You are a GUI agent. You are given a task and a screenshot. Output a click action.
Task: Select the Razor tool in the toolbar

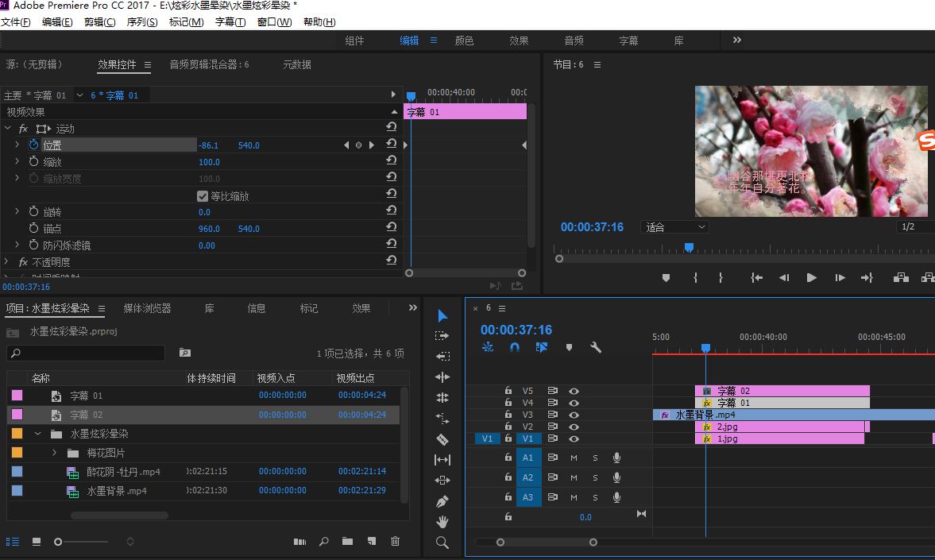(442, 439)
